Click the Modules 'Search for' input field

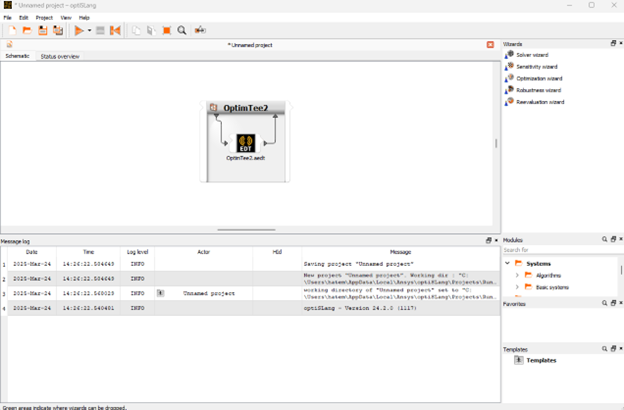tap(562, 250)
